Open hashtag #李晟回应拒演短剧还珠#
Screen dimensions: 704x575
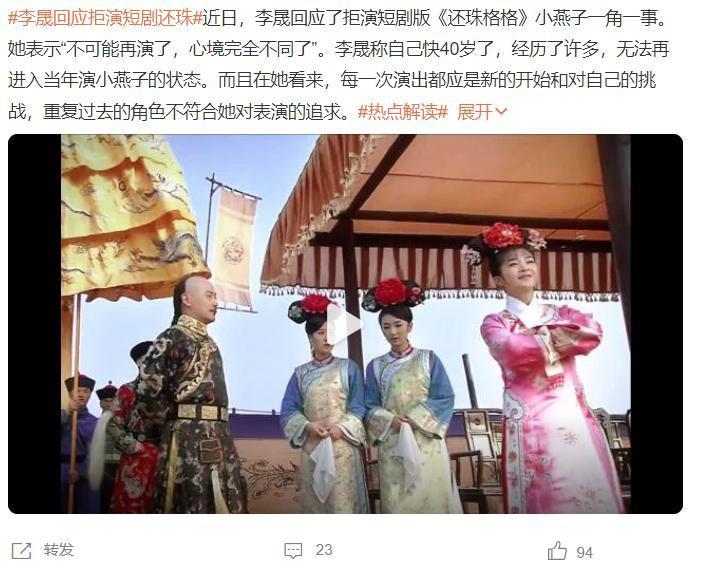pos(106,18)
